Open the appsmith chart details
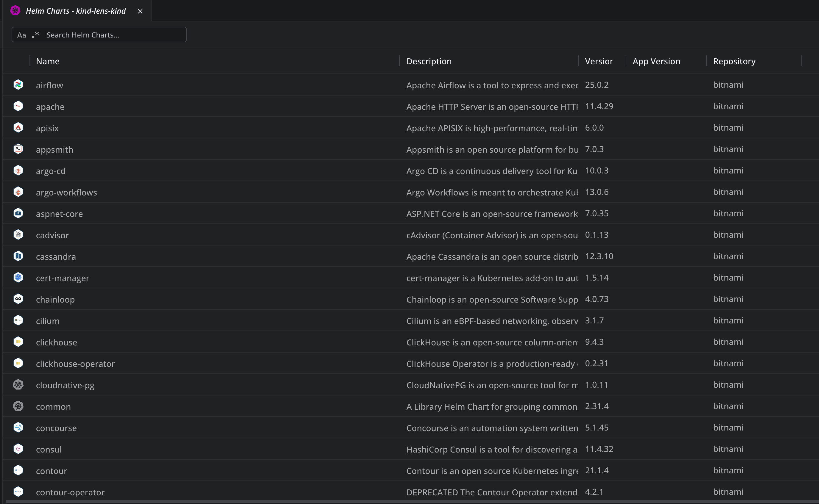Image resolution: width=819 pixels, height=504 pixels. tap(55, 149)
